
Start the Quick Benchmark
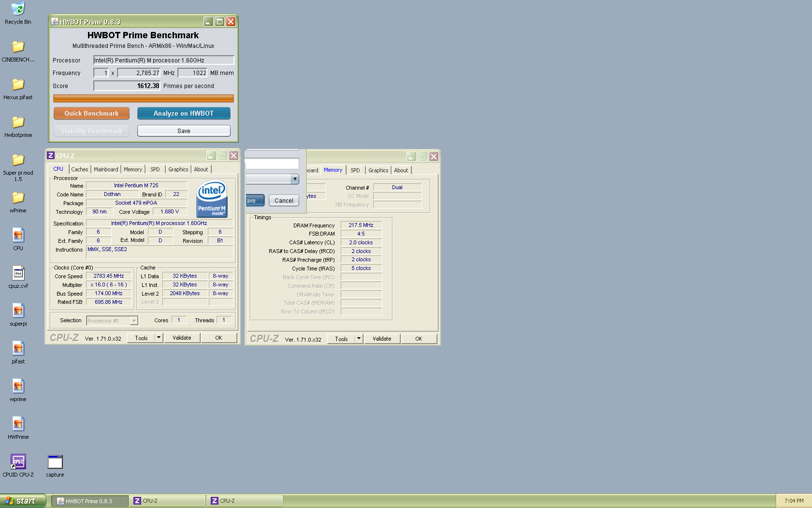coord(91,113)
